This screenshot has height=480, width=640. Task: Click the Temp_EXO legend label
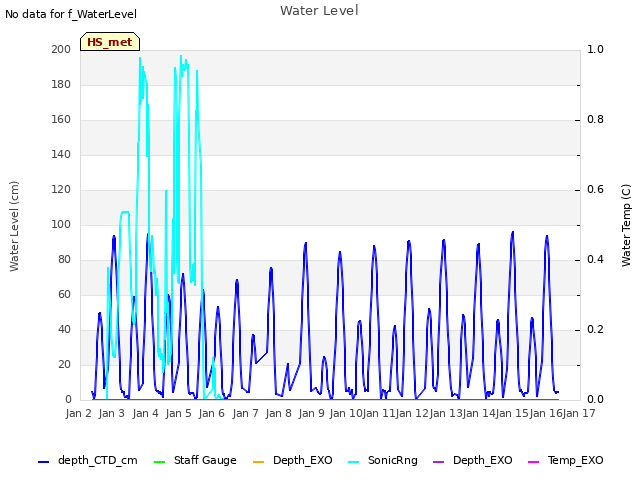[x=576, y=460]
